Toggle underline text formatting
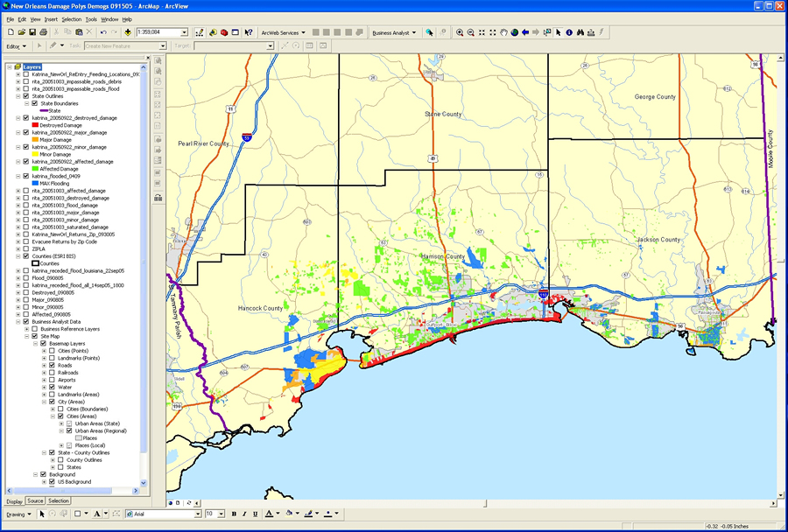This screenshot has width=788, height=532. [x=256, y=514]
